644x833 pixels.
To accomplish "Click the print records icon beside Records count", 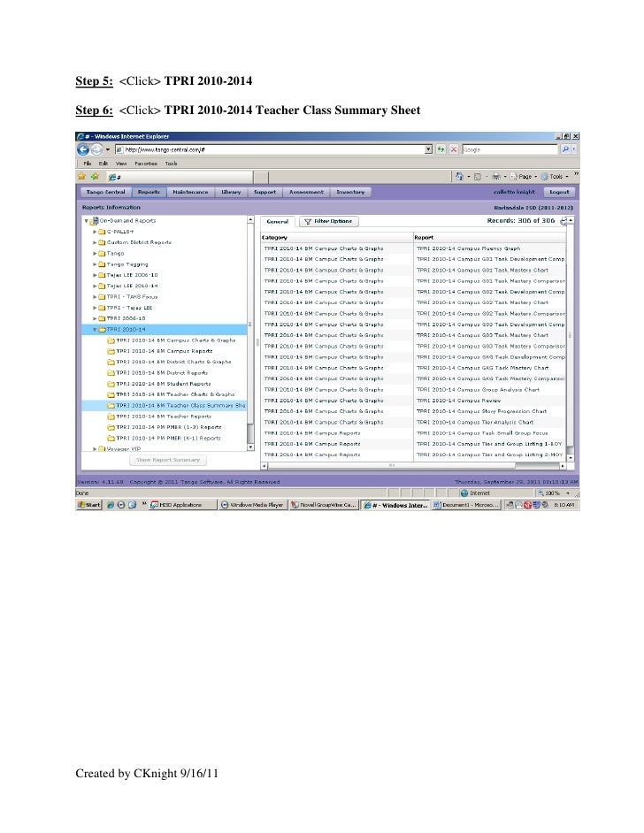I will [x=563, y=221].
